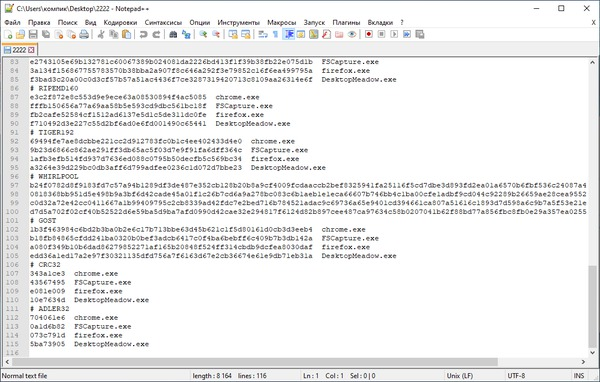Click the Copy toolbar icon
The image size is (600, 382).
pyautogui.click(x=114, y=34)
